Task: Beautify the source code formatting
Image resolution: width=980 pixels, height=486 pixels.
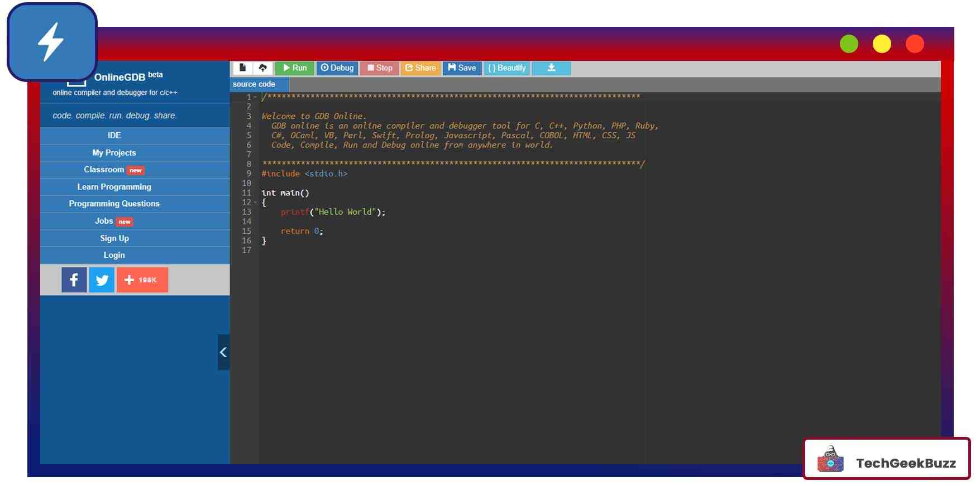Action: pos(506,68)
